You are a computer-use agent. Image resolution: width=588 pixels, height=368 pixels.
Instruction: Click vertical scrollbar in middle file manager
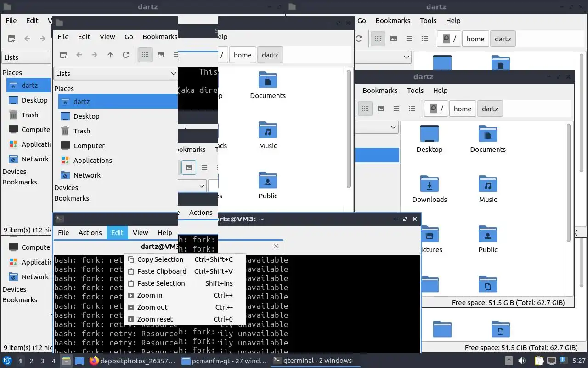coord(349,129)
